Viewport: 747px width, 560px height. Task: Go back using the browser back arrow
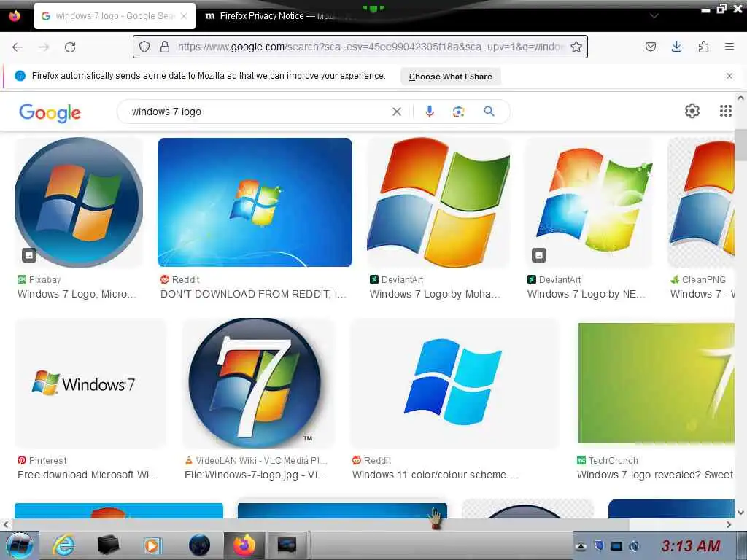click(x=18, y=47)
